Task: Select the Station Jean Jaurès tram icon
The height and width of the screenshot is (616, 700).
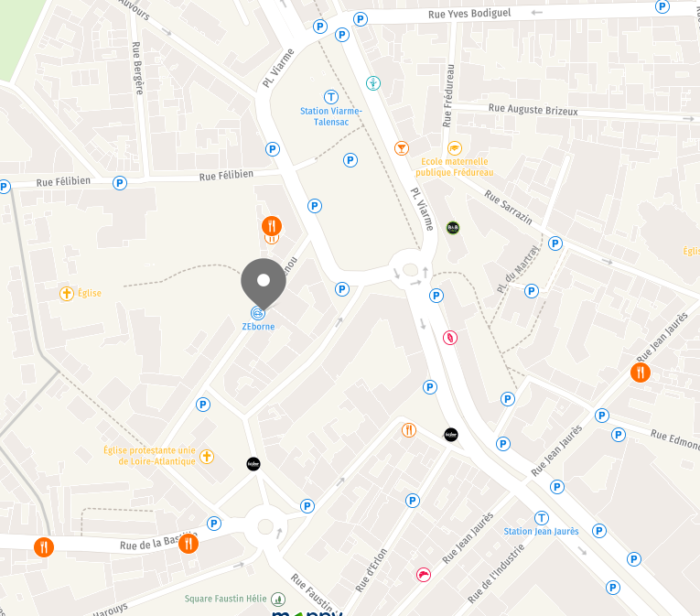Action: pos(542,518)
